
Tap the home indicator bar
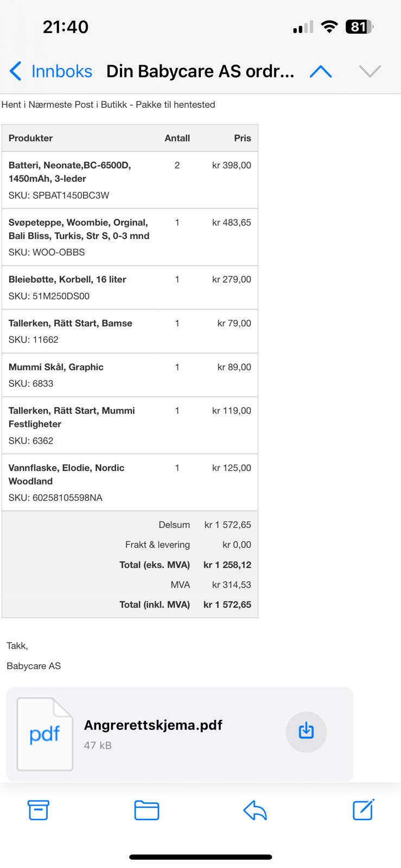[200, 857]
